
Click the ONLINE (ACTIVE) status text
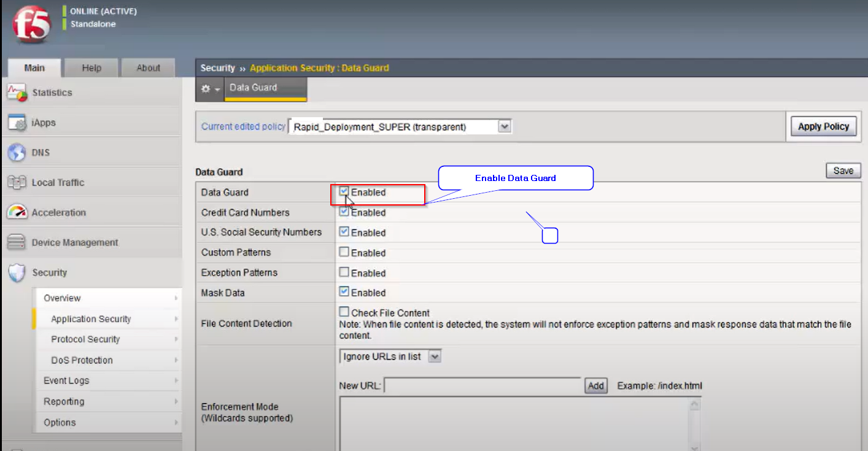[x=103, y=11]
